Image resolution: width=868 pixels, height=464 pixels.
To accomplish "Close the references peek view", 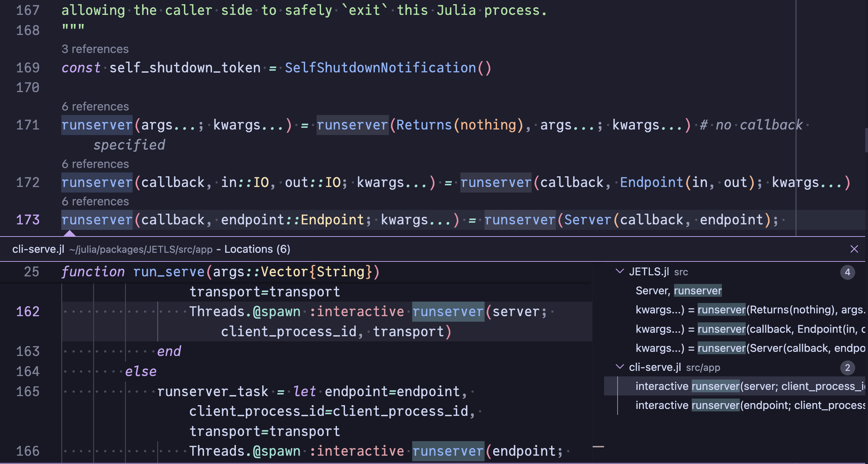I will 854,249.
